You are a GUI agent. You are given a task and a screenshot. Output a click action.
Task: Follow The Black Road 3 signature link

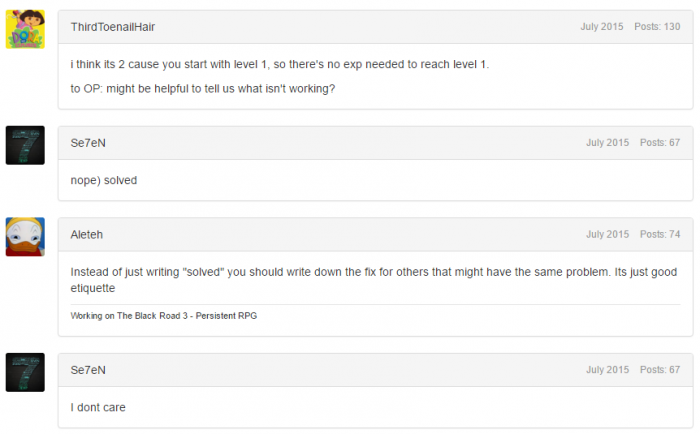point(163,316)
